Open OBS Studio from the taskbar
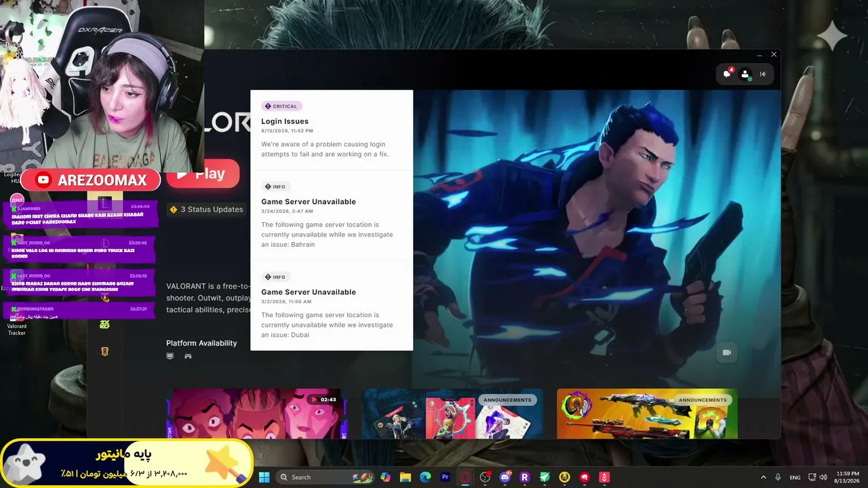Viewport: 868px width, 488px height. pos(485,477)
